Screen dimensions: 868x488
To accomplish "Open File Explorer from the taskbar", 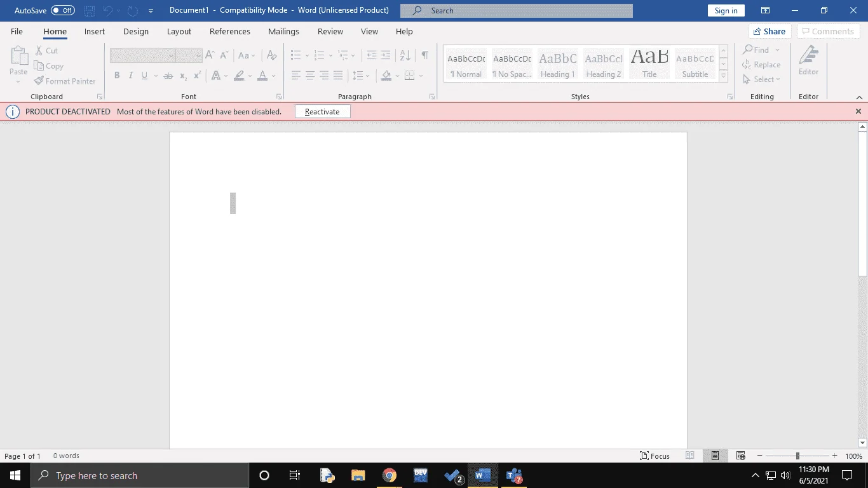I will pyautogui.click(x=358, y=475).
